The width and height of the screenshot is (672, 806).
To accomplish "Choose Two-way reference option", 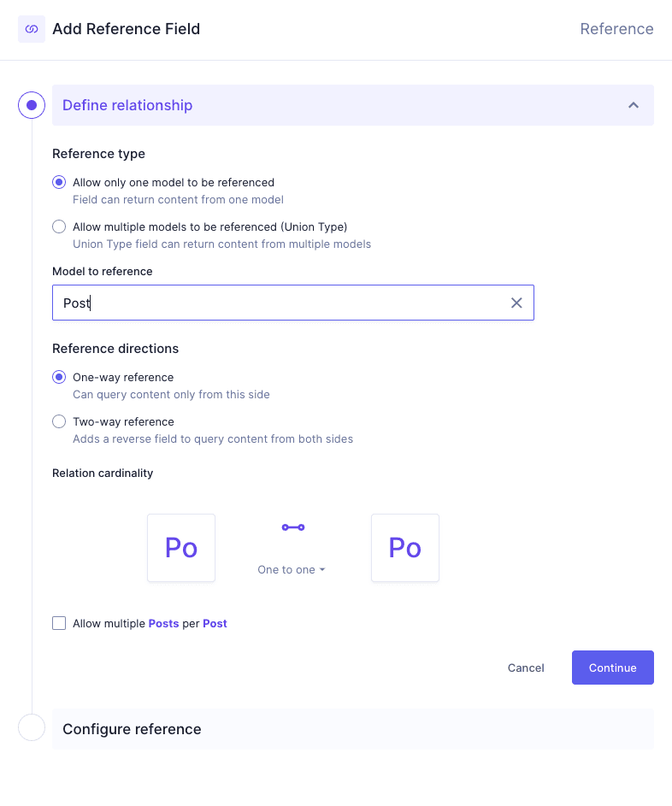I will pyautogui.click(x=59, y=421).
